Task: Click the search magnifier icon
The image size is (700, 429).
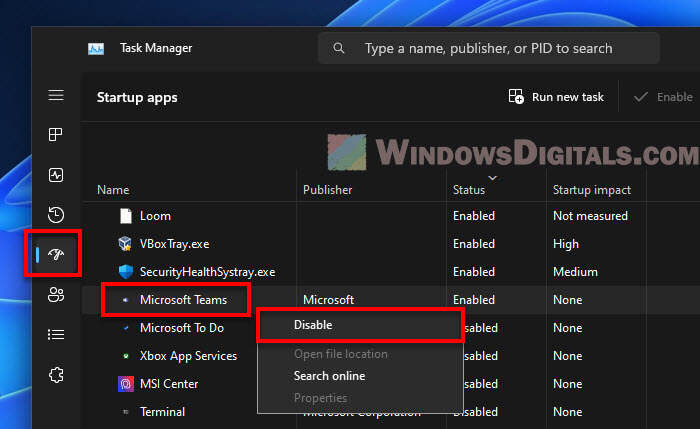Action: [339, 48]
